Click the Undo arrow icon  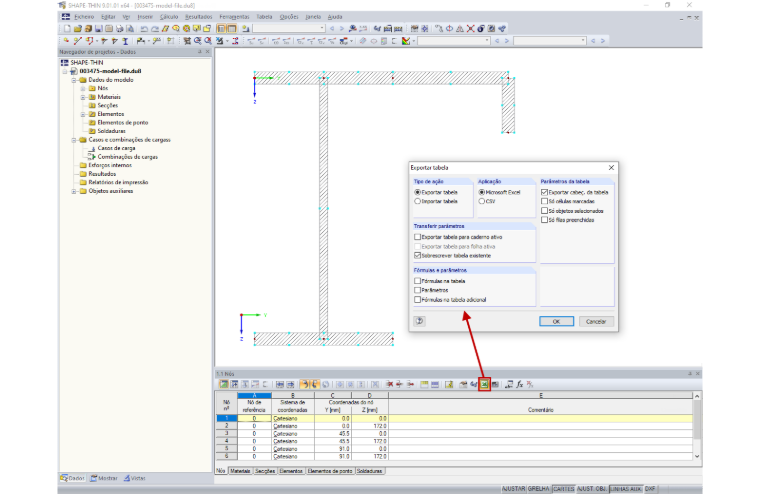click(144, 29)
